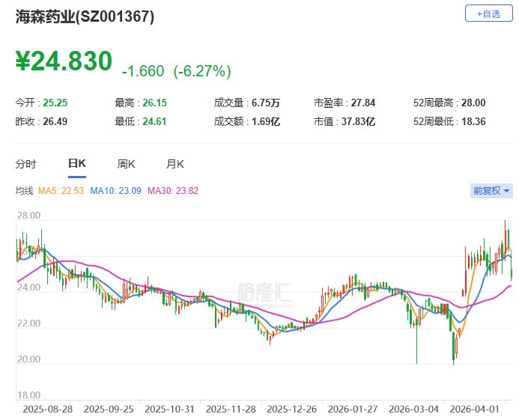Screen dimensions: 519x420
Task: Click the MA30: 23.82 indicator label
Action: click(x=173, y=191)
